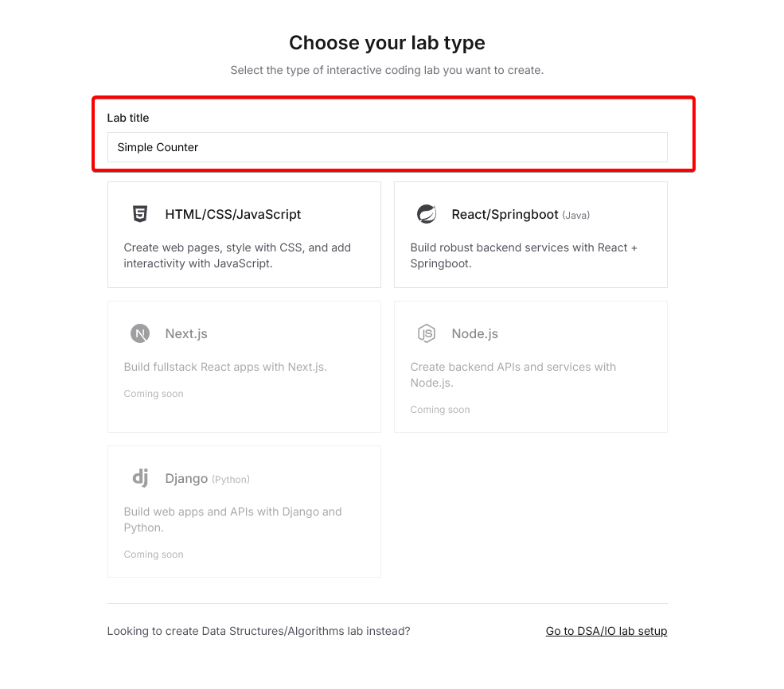Click the Next.js card title
Screen dimensions: 784x689
coord(186,333)
